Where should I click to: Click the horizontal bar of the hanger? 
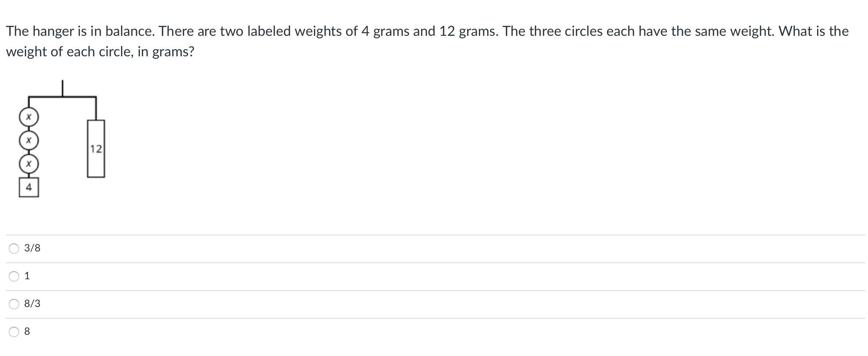pyautogui.click(x=62, y=97)
